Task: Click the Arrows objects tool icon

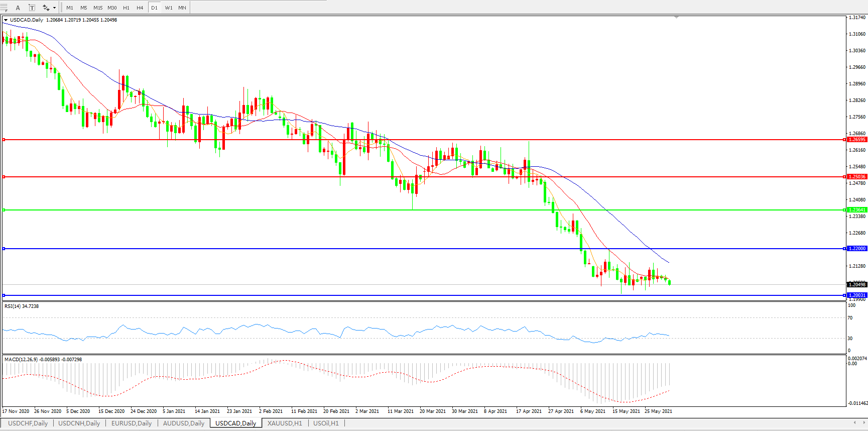Action: [x=46, y=8]
